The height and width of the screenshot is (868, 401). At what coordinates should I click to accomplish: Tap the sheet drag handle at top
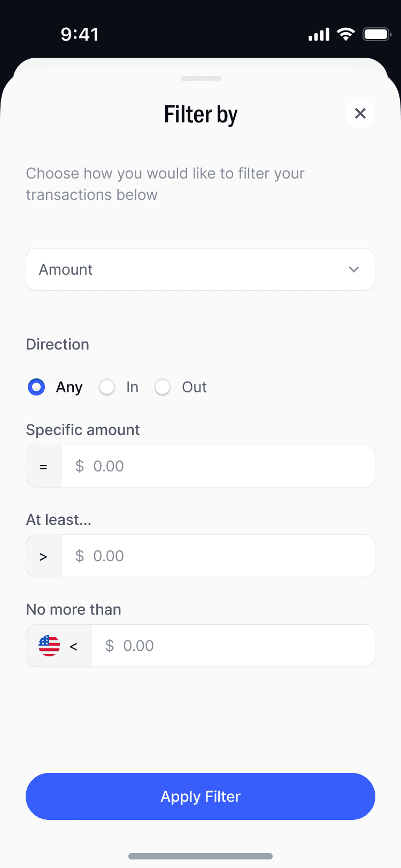201,79
